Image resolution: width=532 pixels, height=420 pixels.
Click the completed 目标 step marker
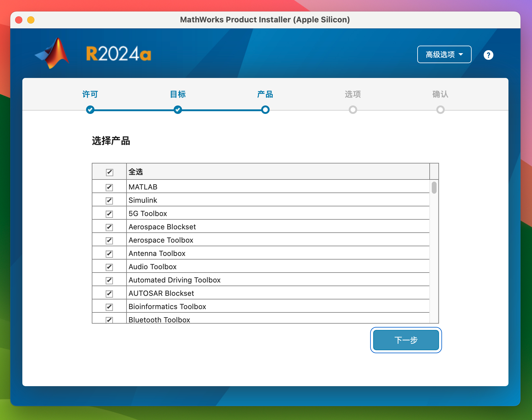tap(178, 110)
